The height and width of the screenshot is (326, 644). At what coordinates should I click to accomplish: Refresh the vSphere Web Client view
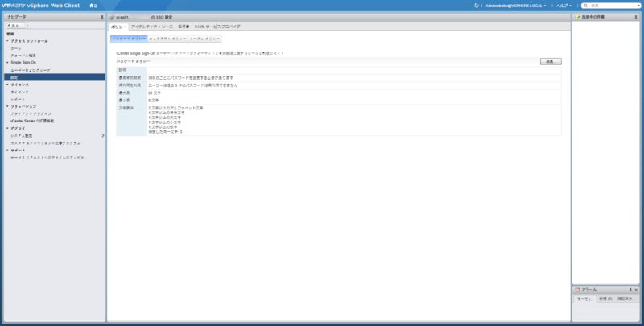(477, 6)
